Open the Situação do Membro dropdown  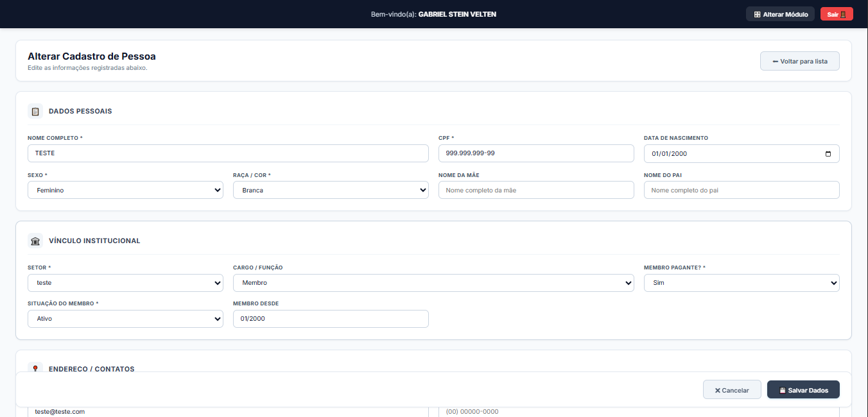[x=125, y=319]
